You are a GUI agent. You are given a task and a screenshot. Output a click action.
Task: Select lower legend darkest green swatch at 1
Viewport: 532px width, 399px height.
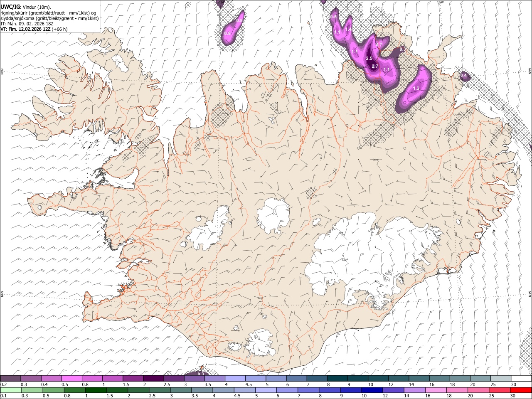pyautogui.click(x=96, y=390)
